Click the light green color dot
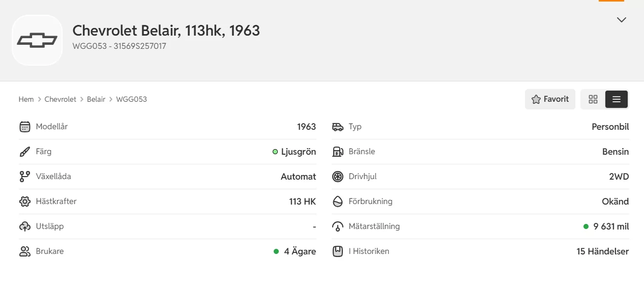 point(275,152)
